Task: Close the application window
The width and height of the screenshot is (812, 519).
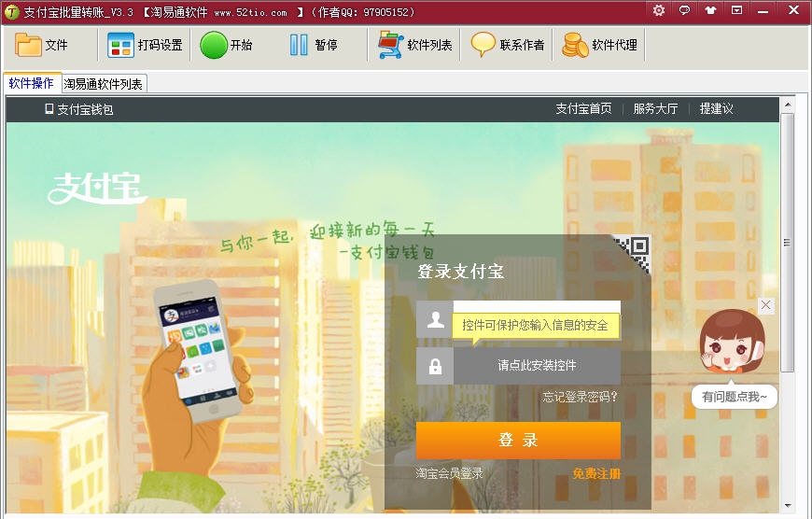Action: [x=793, y=10]
